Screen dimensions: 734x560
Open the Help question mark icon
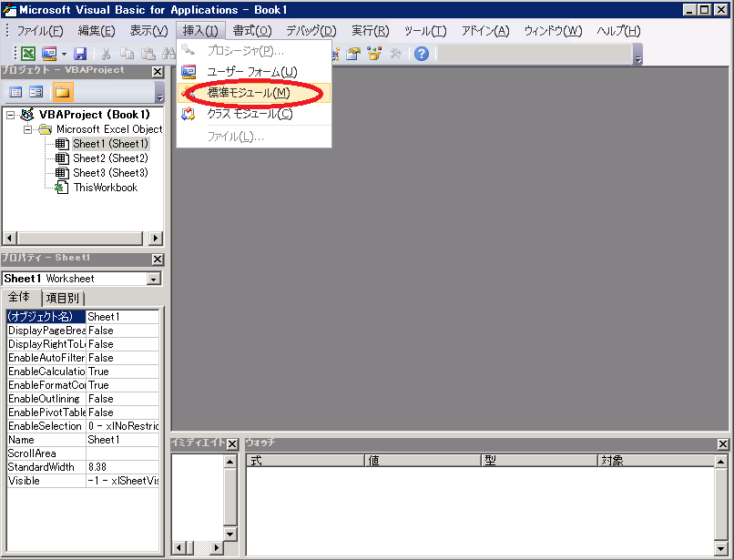pyautogui.click(x=422, y=54)
